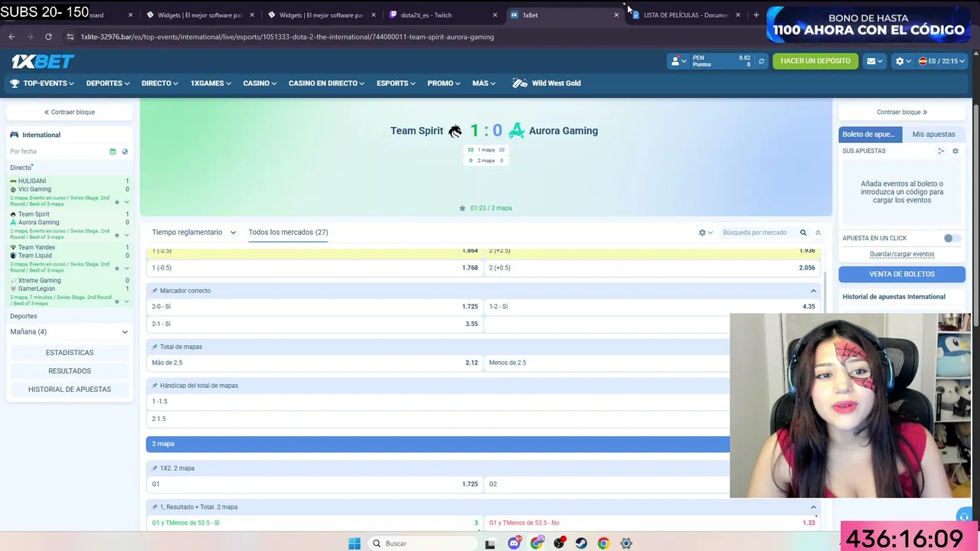
Task: Switch to Mis apuestas tab
Action: pyautogui.click(x=933, y=135)
